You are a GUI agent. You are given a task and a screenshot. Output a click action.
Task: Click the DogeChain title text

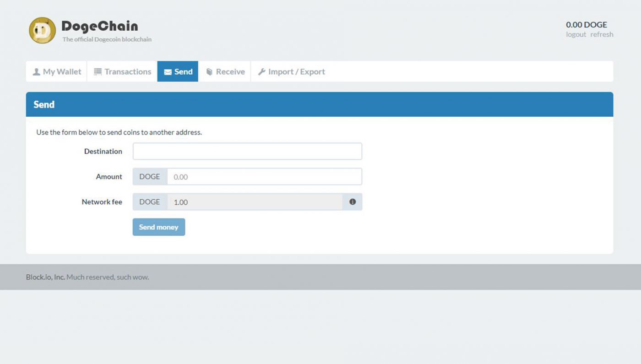100,26
